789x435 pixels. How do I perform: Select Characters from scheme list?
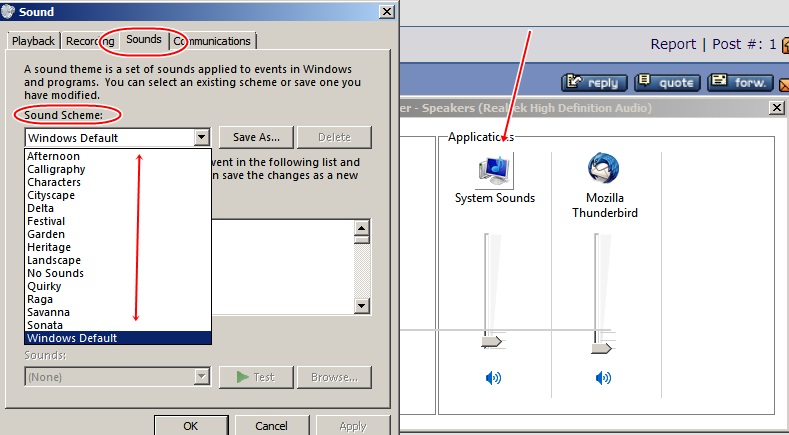118,182
